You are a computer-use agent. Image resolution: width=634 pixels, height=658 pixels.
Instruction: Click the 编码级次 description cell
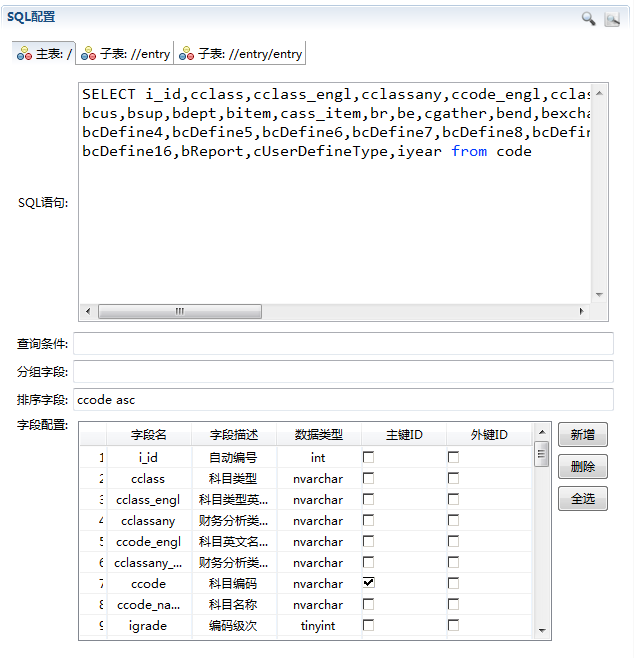tap(234, 626)
